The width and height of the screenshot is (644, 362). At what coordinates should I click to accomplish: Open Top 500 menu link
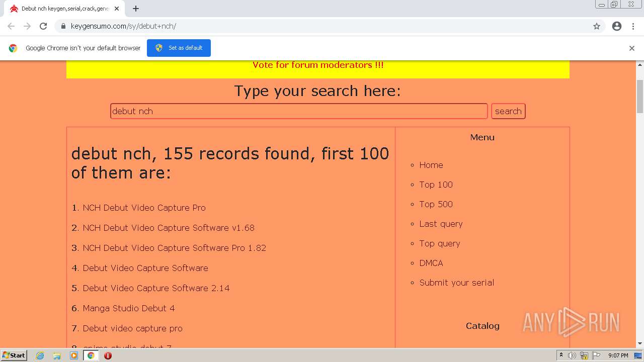coord(436,204)
